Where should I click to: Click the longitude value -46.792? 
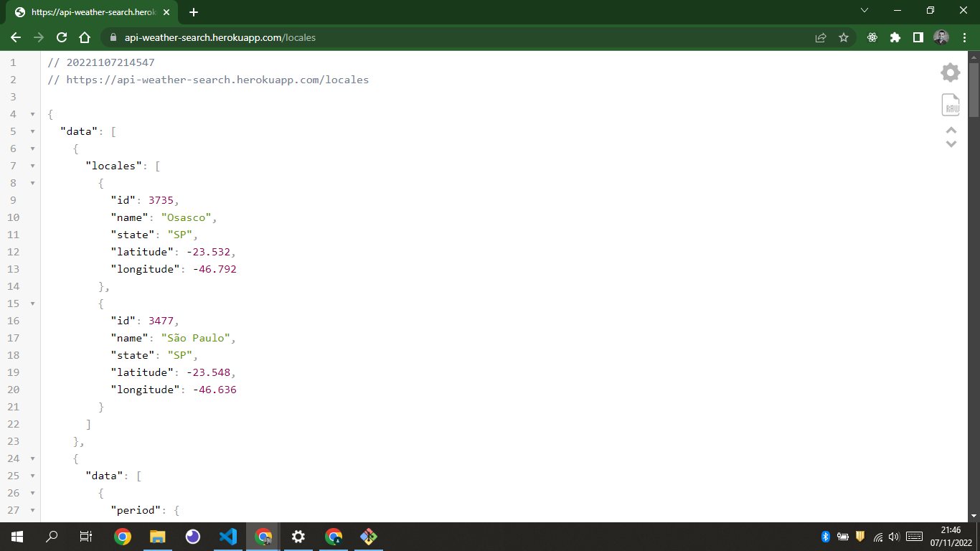215,269
